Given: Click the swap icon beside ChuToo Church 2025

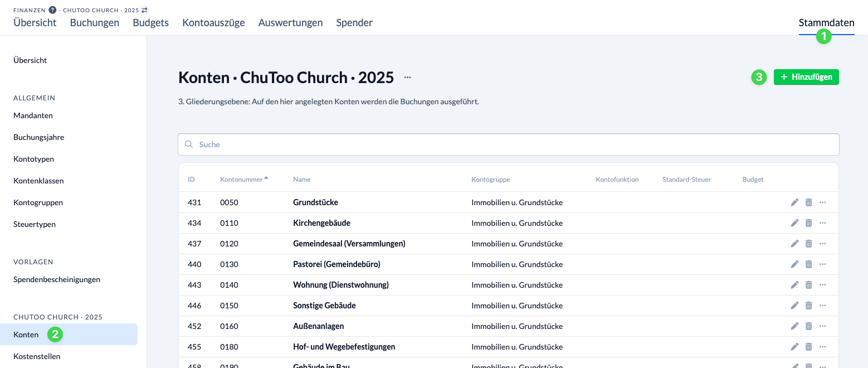Looking at the screenshot, I should tap(145, 10).
